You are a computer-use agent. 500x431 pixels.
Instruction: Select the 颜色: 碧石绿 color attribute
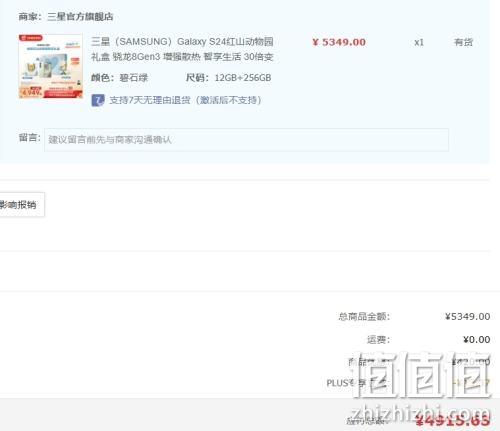tap(119, 78)
